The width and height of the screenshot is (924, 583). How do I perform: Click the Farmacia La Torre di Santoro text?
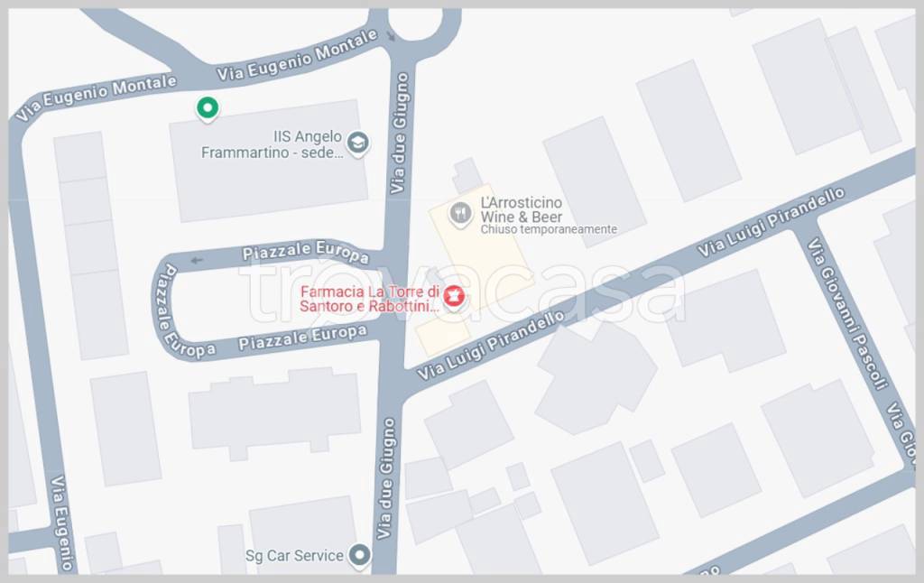(369, 299)
